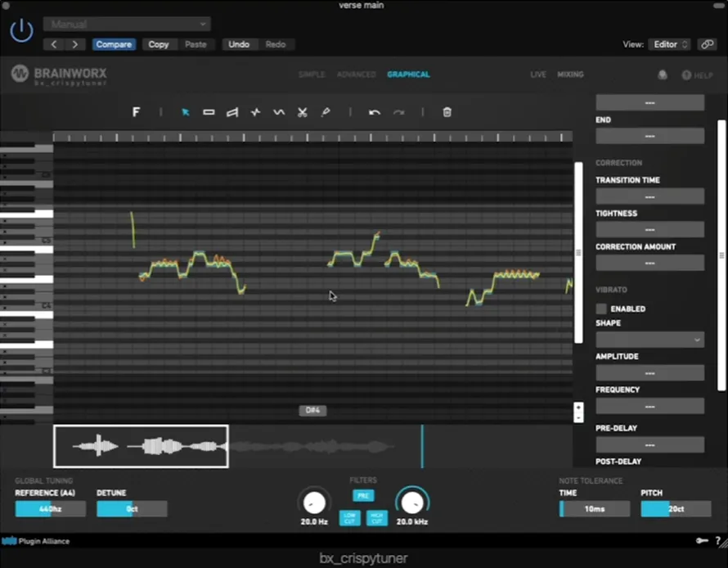Open the Manual preset dropdown

pos(127,24)
